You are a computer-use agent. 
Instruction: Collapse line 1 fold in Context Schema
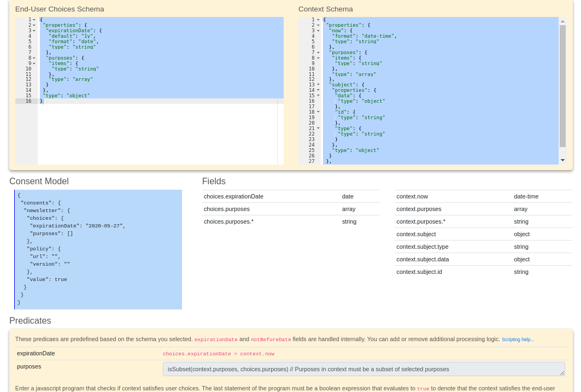318,20
